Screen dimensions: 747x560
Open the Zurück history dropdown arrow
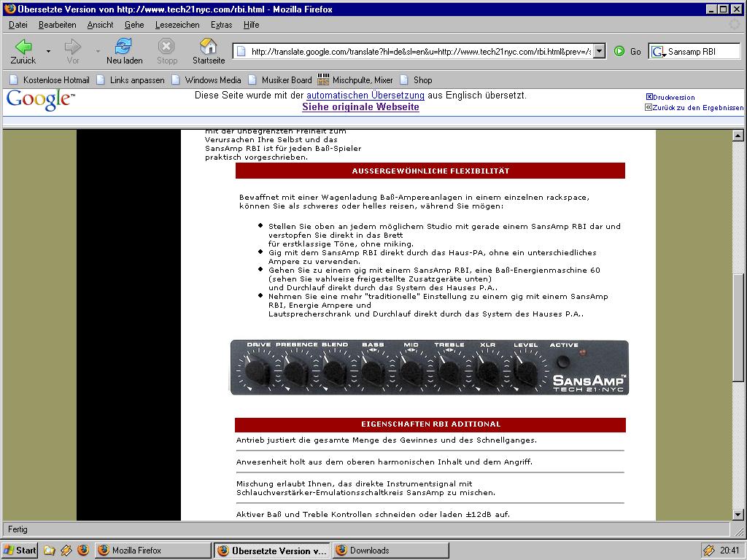[x=48, y=51]
